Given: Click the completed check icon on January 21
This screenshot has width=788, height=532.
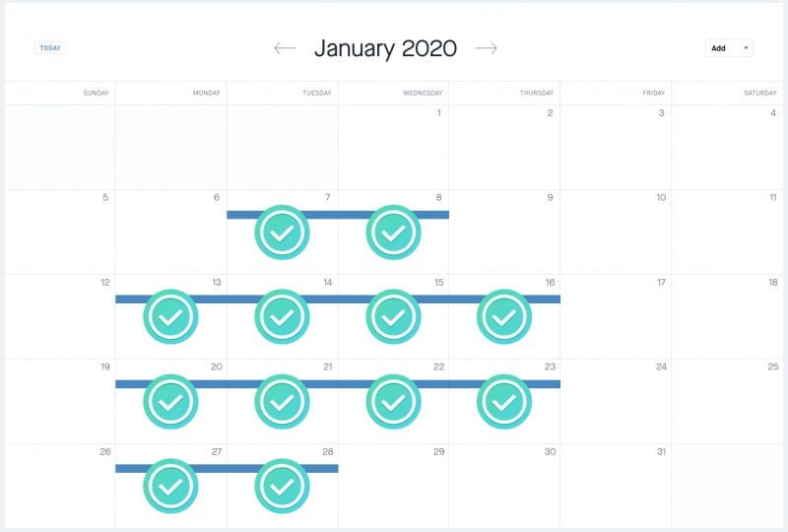Looking at the screenshot, I should [282, 401].
